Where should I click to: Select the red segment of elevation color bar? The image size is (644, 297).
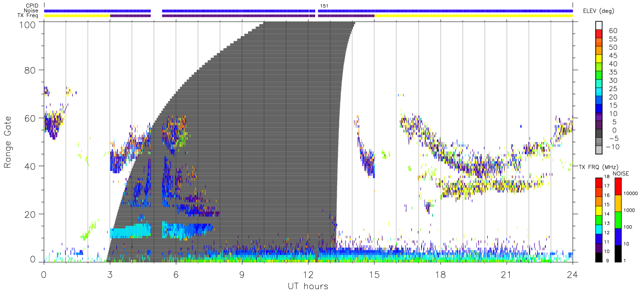pyautogui.click(x=599, y=35)
